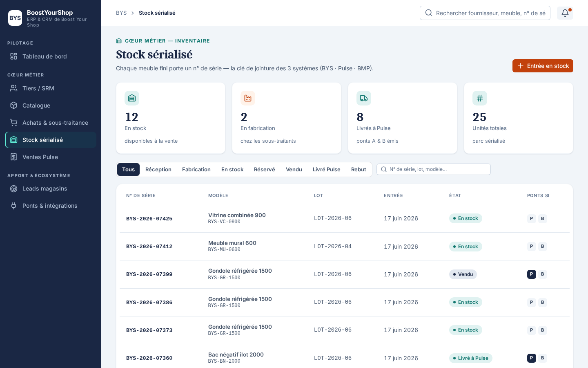Click the Livrés à Pulse truck icon
This screenshot has width=588, height=368.
[x=364, y=98]
